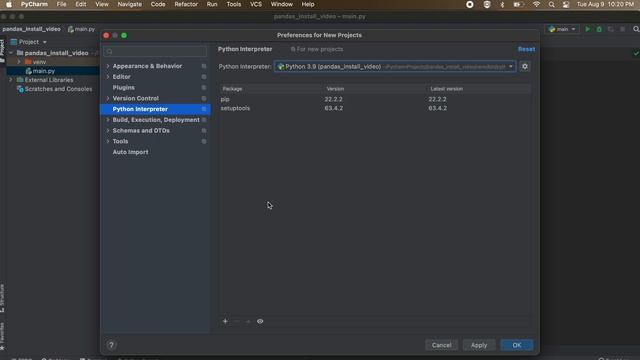Click the search field magnifier icon in Preferences

(109, 51)
